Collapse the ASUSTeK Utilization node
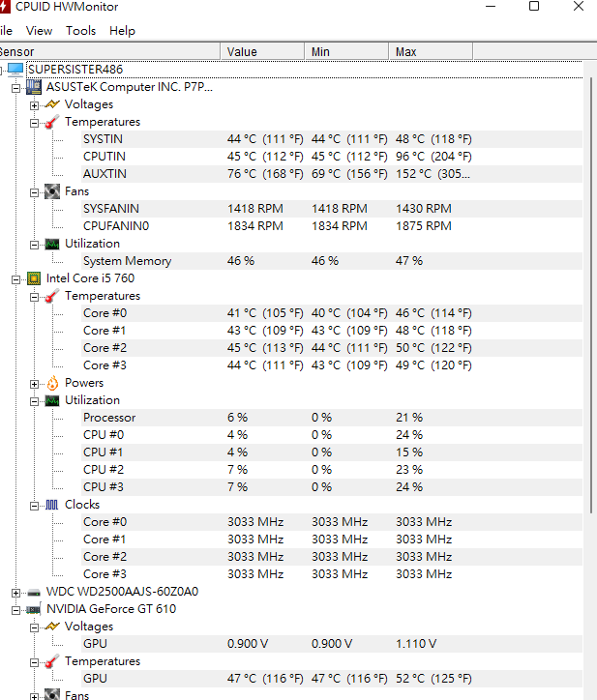Image resolution: width=597 pixels, height=700 pixels. coord(35,245)
